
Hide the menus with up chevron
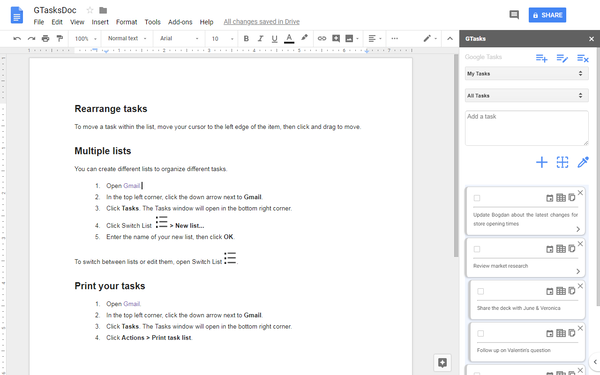[450, 38]
